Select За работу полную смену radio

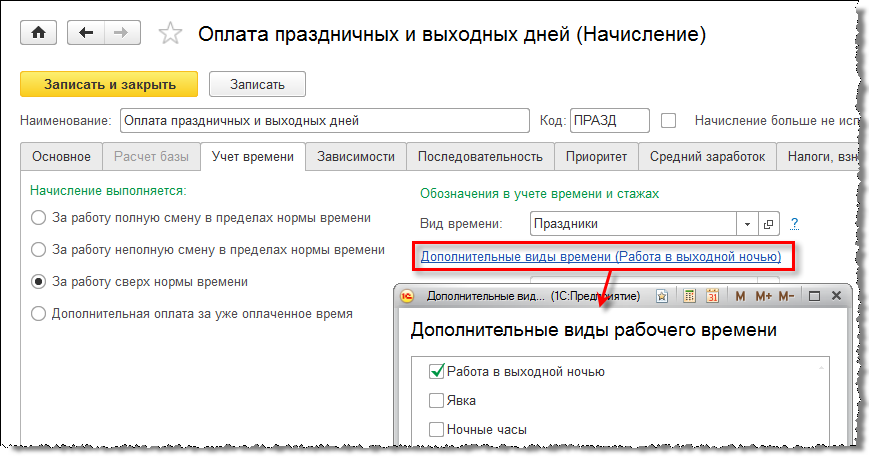click(38, 218)
